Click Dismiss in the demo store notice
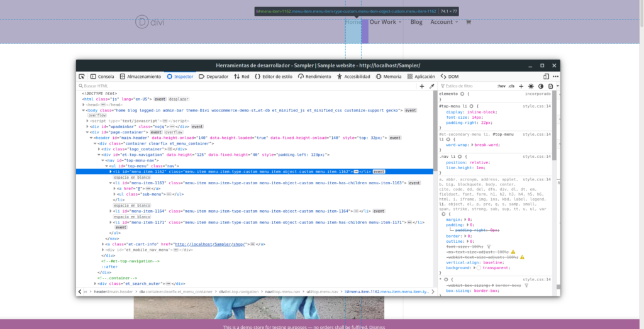 (x=377, y=327)
